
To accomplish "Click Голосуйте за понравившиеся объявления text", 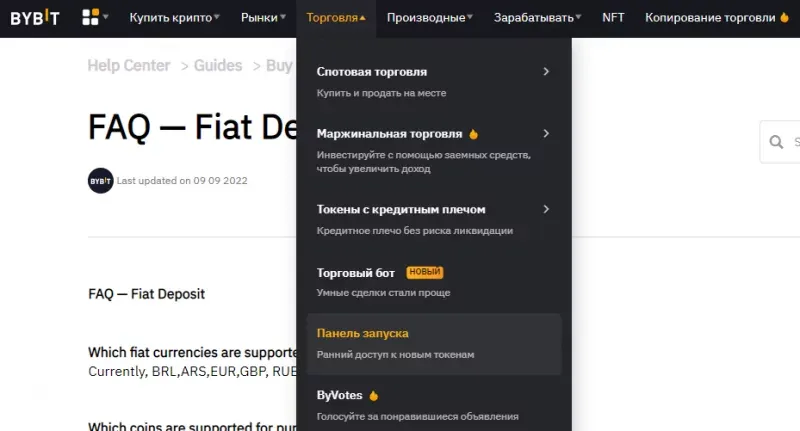I will coord(417,417).
